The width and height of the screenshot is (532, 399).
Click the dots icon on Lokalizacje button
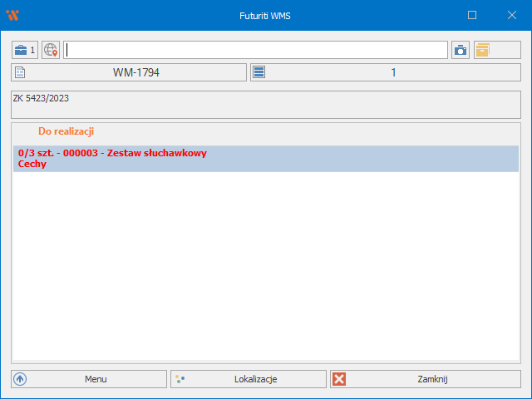tap(180, 379)
